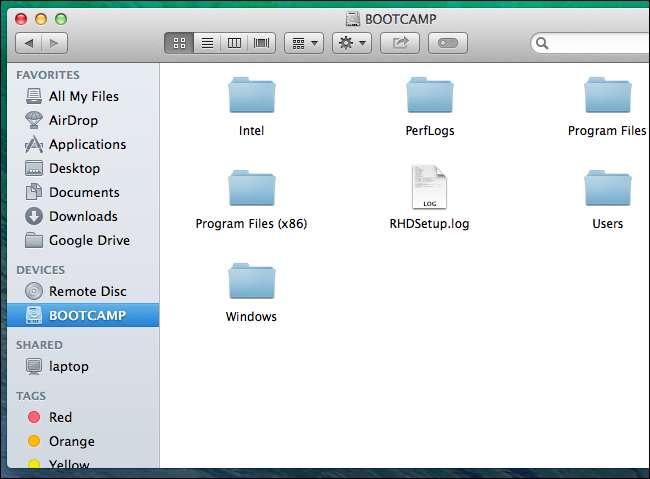The height and width of the screenshot is (479, 650).
Task: Select Remote Disc under Devices
Action: (x=87, y=291)
